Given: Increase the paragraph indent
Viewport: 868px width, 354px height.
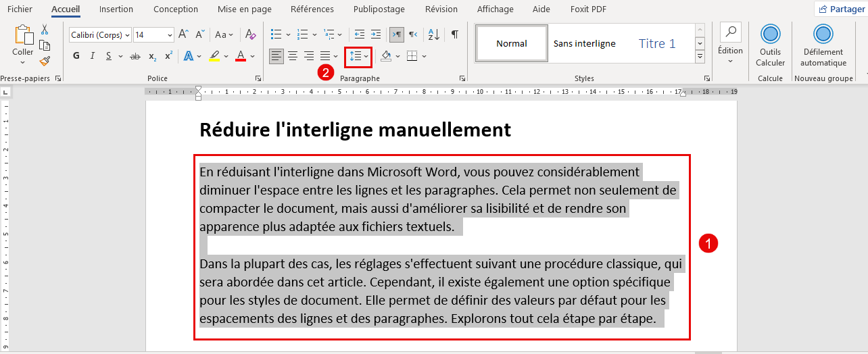Looking at the screenshot, I should pyautogui.click(x=376, y=34).
